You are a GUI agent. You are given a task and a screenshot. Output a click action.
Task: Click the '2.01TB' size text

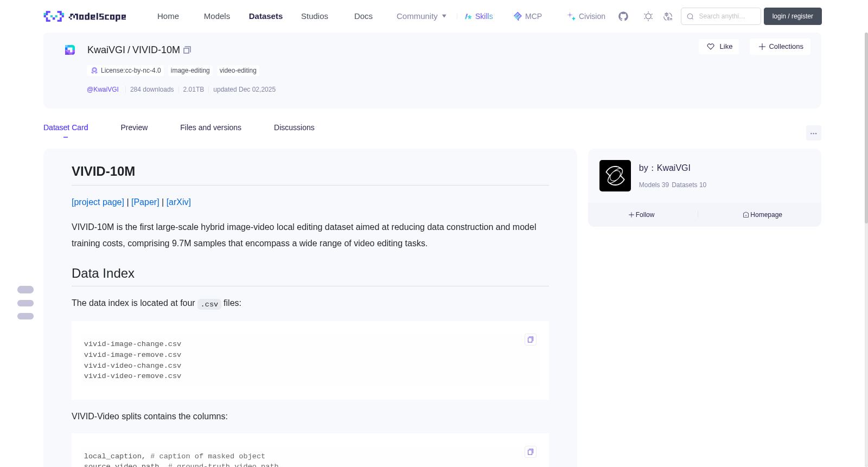[x=194, y=89]
